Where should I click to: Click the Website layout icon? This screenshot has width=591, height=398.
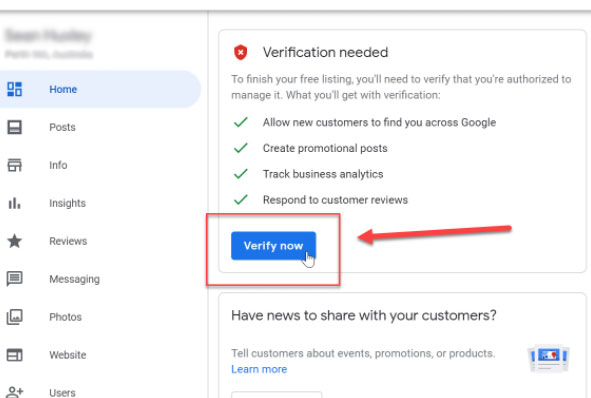15,355
